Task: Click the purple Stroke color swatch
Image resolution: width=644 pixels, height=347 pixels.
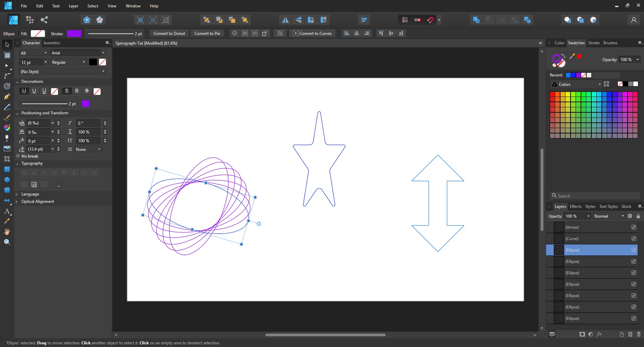Action: [74, 34]
